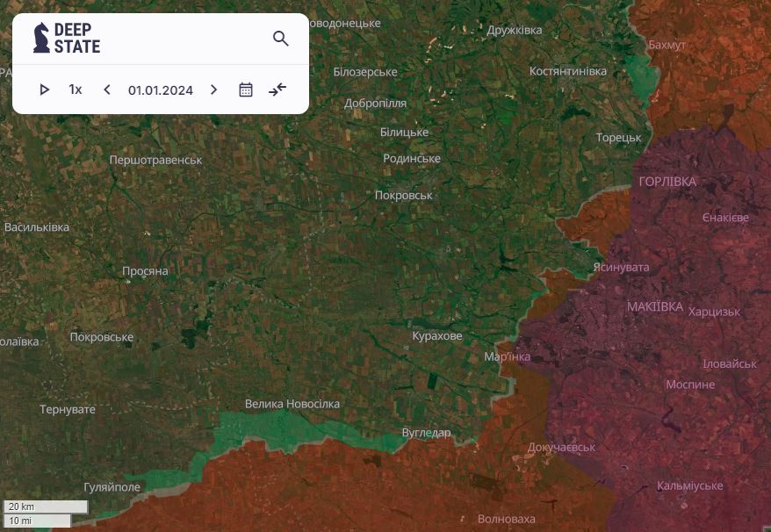Click the ГОРЛІВКА city label

point(667,182)
